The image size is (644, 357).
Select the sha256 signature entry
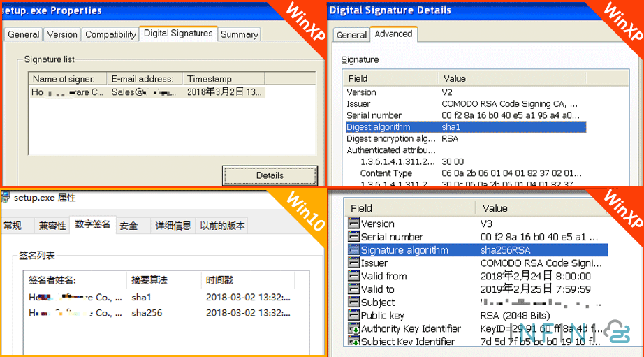click(147, 313)
